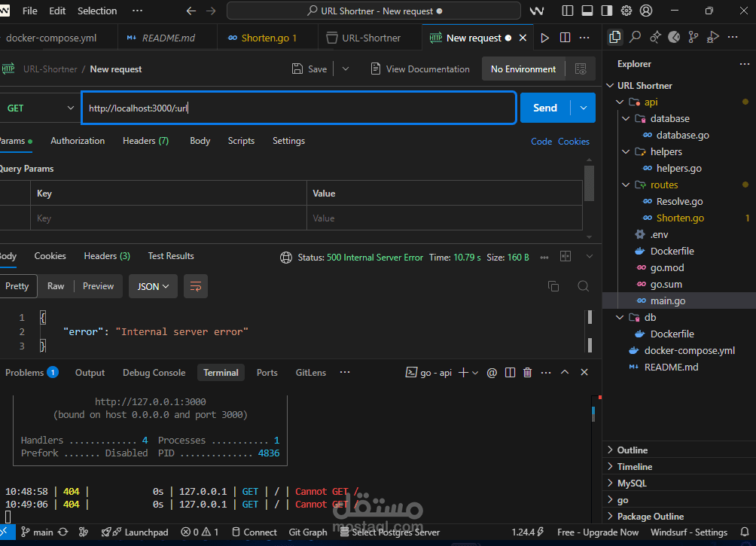Image resolution: width=756 pixels, height=546 pixels.
Task: Open the Debug Console panel tab
Action: (154, 372)
